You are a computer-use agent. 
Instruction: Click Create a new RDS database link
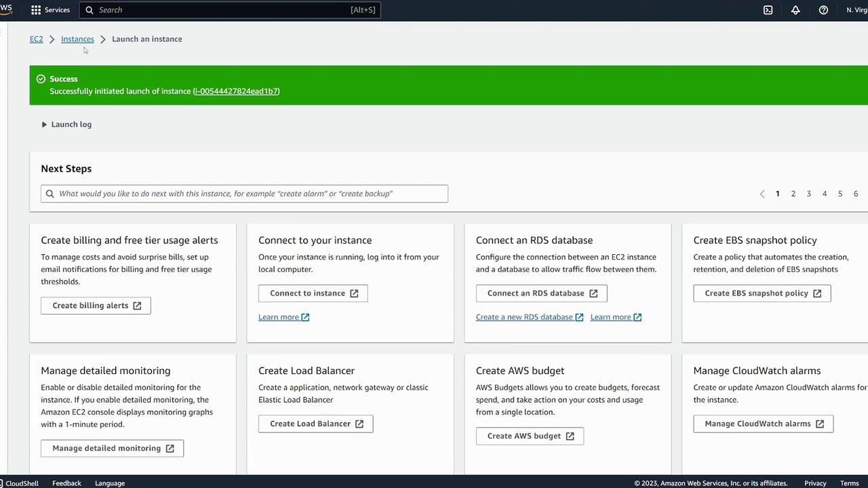524,317
